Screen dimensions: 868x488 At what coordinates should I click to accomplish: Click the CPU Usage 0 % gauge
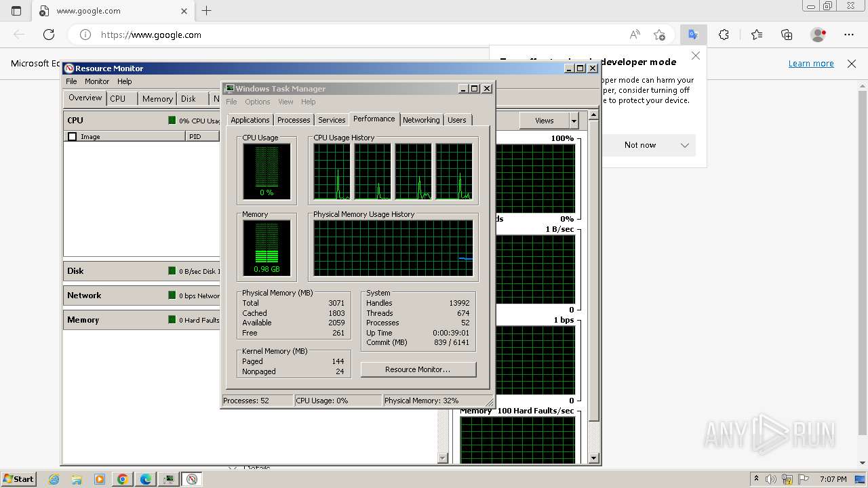267,171
